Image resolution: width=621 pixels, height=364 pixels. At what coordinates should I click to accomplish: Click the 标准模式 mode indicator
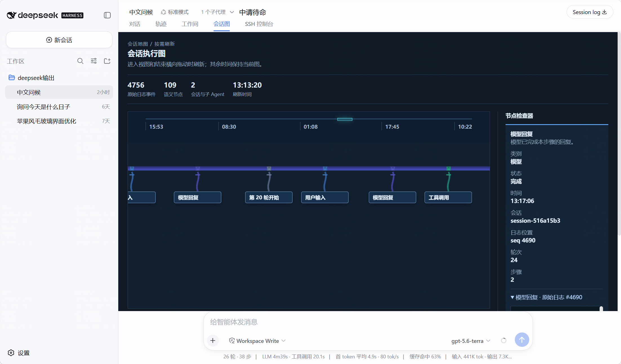pyautogui.click(x=175, y=12)
